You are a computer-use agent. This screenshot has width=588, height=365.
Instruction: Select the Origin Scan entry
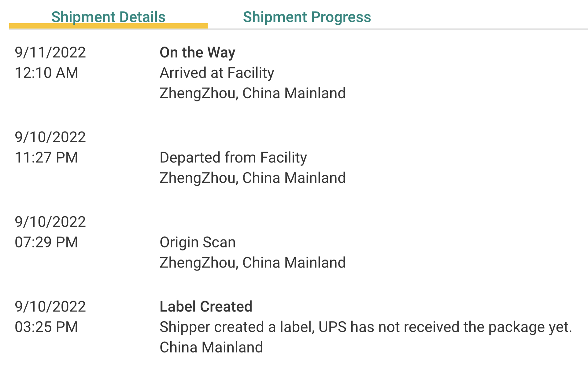point(198,242)
